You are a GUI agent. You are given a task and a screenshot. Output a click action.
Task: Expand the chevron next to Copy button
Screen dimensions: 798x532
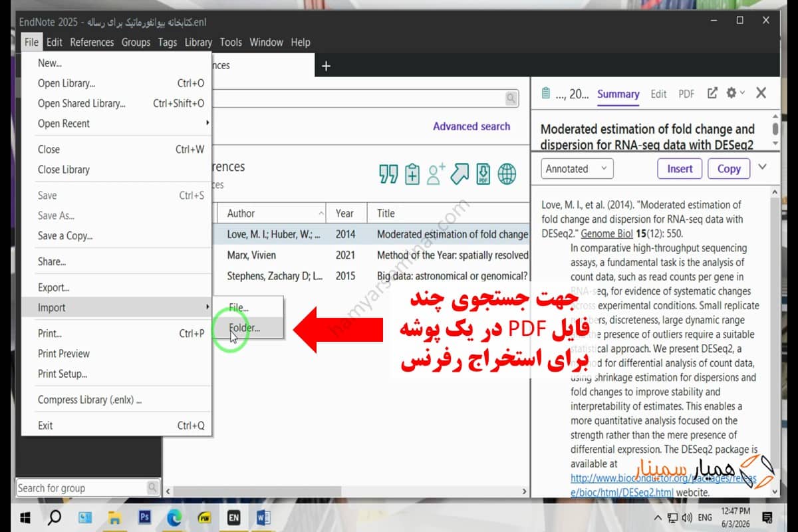click(763, 167)
